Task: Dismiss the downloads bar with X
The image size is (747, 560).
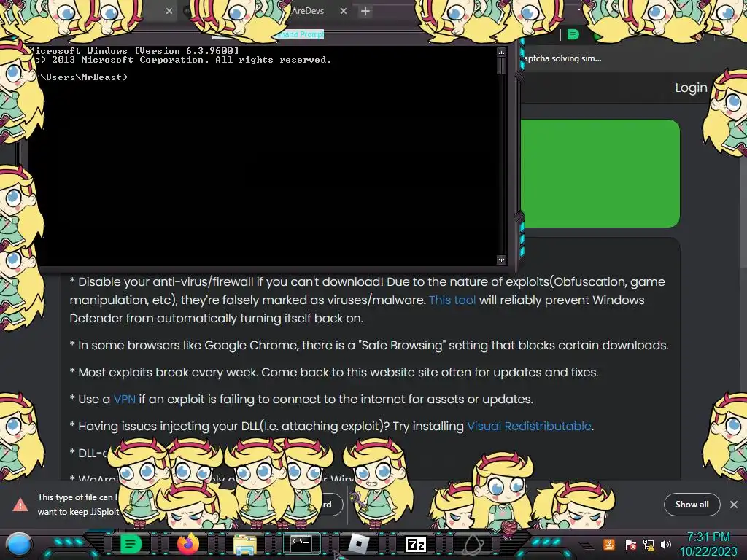Action: point(734,505)
